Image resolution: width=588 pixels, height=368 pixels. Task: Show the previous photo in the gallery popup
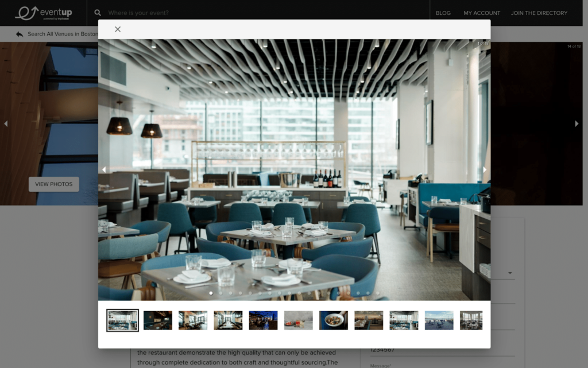pos(104,170)
